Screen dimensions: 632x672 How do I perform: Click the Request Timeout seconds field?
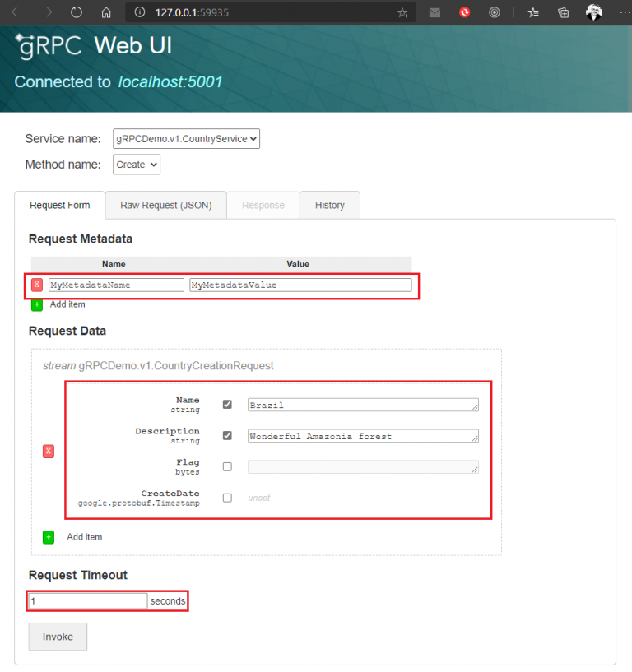87,601
